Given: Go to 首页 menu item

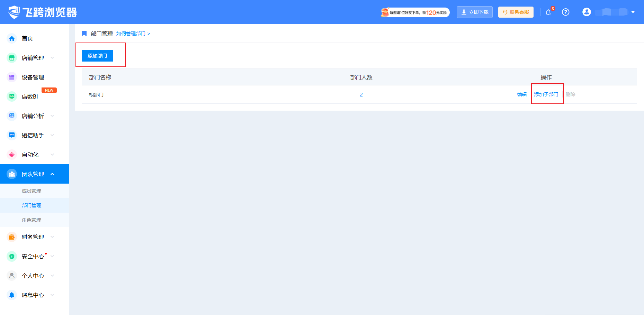Looking at the screenshot, I should tap(35, 38).
